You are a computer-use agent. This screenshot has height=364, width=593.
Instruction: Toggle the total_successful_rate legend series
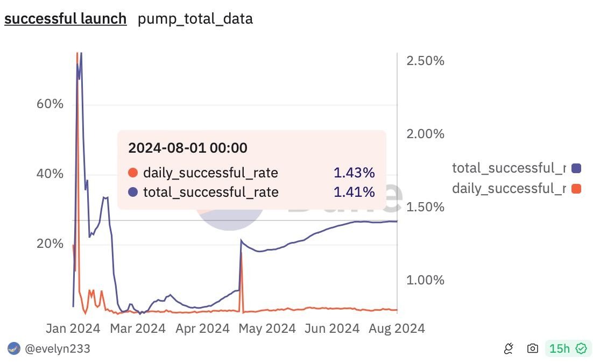point(509,168)
